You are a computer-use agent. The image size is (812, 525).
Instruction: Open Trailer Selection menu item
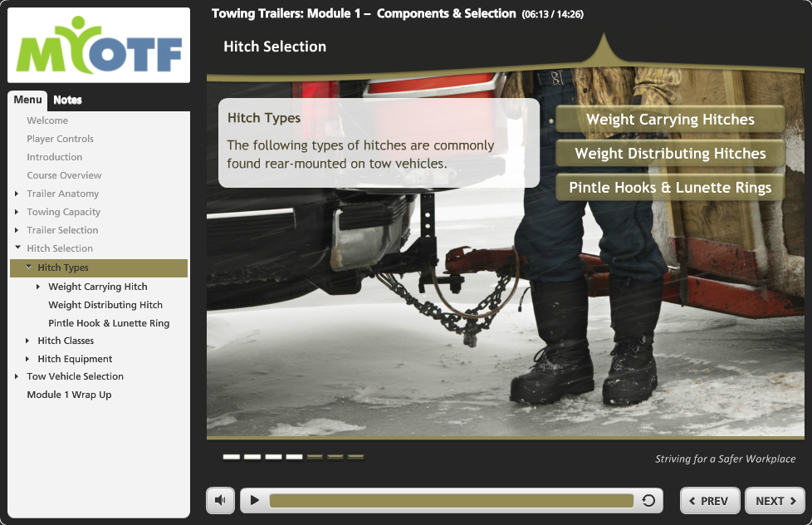62,230
